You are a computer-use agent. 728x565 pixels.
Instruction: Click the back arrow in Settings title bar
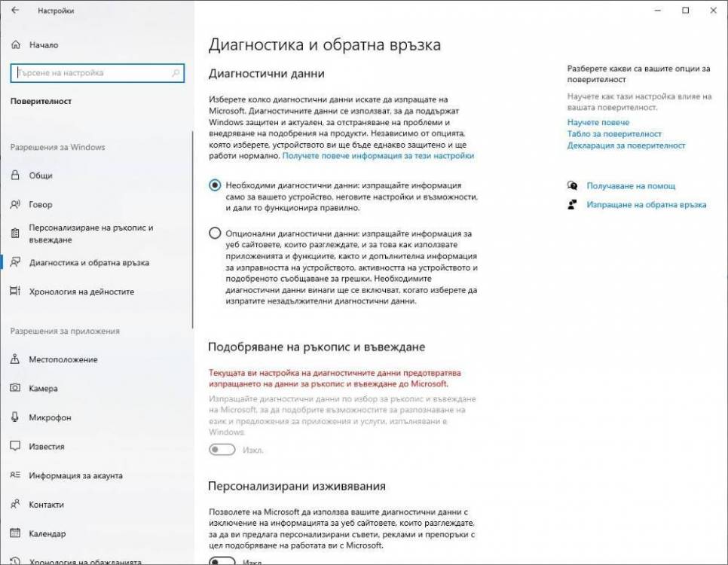(15, 11)
